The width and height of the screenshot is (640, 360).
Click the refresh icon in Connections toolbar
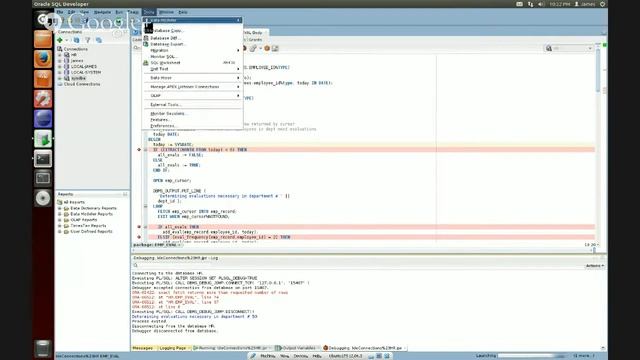(76, 40)
